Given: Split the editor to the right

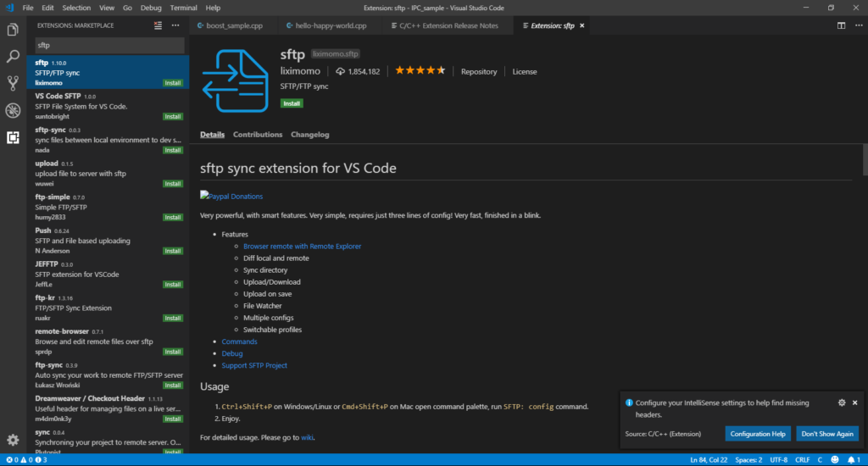Looking at the screenshot, I should 841,25.
